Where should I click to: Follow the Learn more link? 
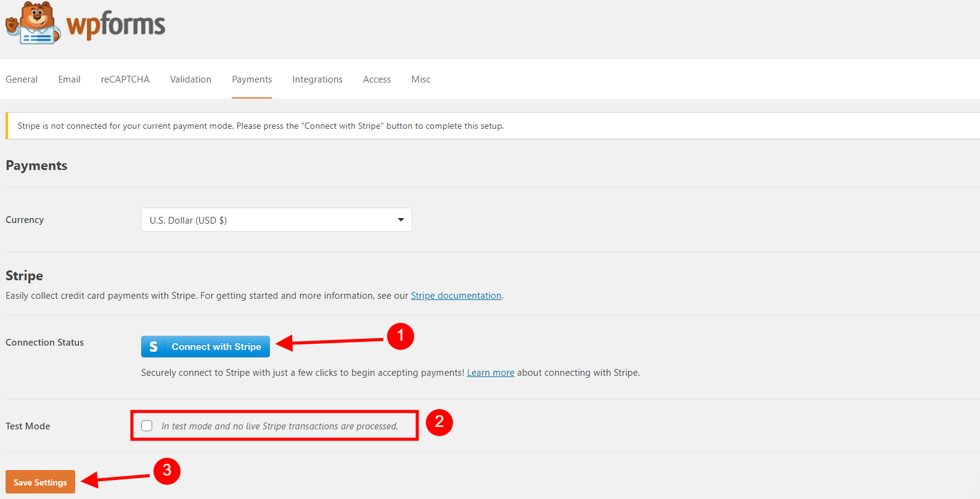tap(491, 373)
